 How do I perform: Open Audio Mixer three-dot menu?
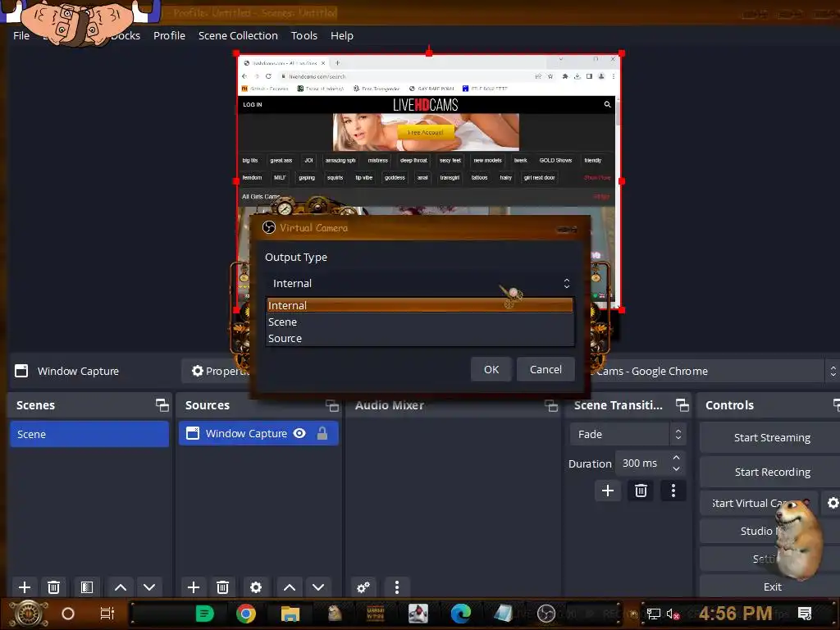coord(397,587)
